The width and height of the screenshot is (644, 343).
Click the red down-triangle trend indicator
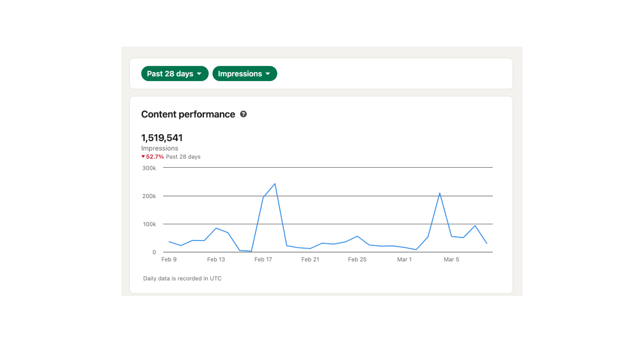143,156
